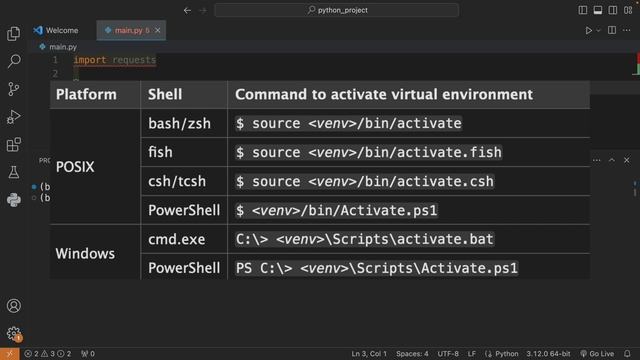Screen dimensions: 640x360
Task: Click Ln 3, Col 1 cursor position
Action: coord(369,354)
